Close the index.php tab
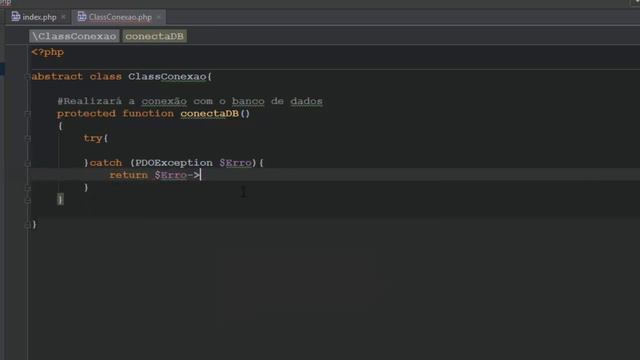 point(63,17)
